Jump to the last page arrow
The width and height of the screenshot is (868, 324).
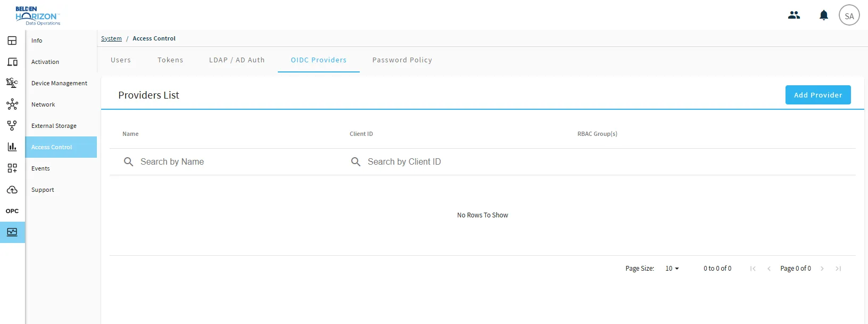pos(838,269)
